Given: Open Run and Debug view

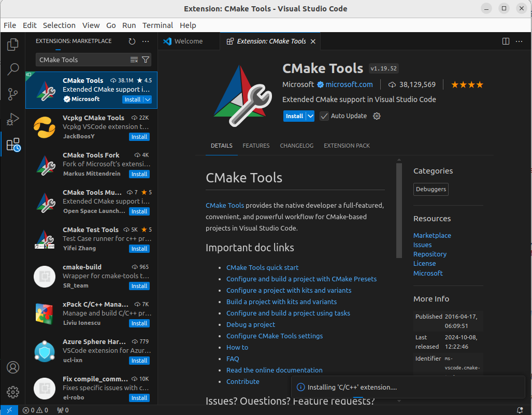Looking at the screenshot, I should coord(13,119).
